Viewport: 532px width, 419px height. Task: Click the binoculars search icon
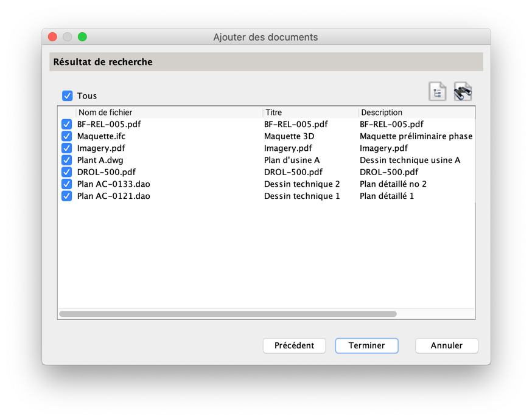[x=463, y=92]
